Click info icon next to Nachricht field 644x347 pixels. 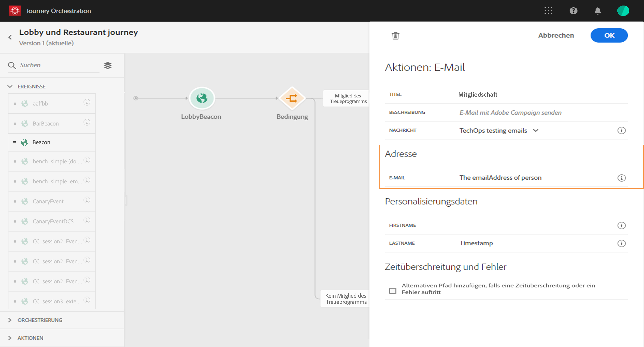tap(621, 131)
